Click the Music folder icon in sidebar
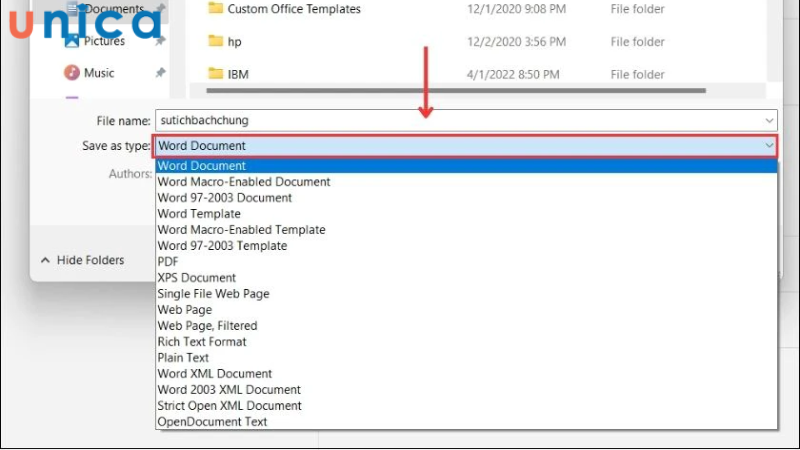 coord(72,73)
